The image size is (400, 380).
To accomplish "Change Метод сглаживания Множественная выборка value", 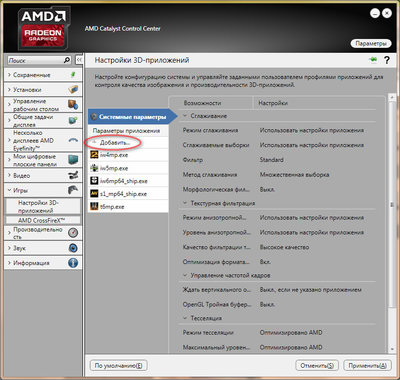I will [x=294, y=174].
